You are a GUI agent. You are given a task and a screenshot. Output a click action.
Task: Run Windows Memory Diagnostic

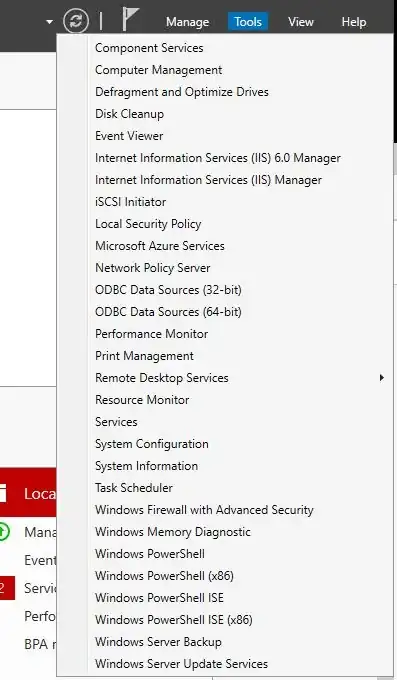[x=173, y=532]
